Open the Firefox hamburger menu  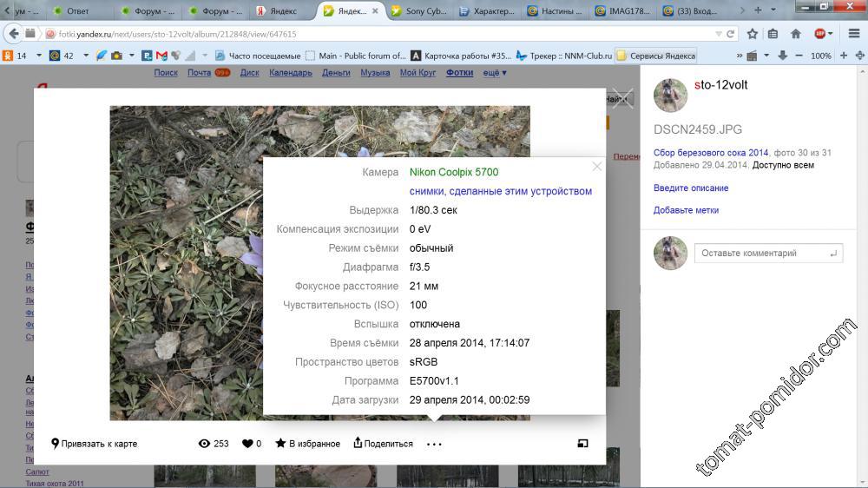click(x=854, y=34)
